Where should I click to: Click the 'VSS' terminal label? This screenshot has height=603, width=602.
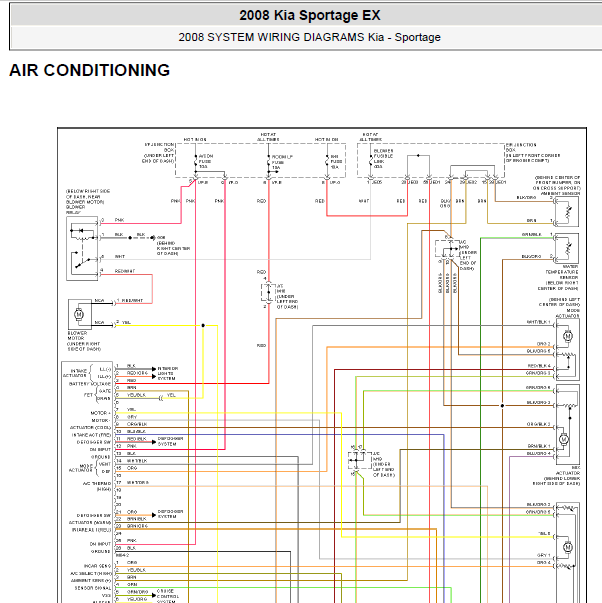(x=107, y=595)
